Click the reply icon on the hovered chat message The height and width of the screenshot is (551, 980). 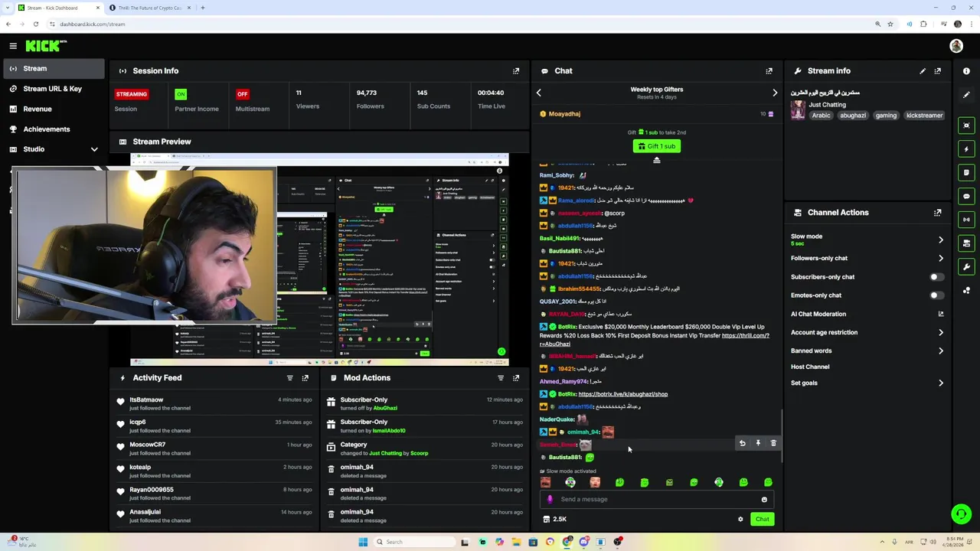(x=742, y=443)
